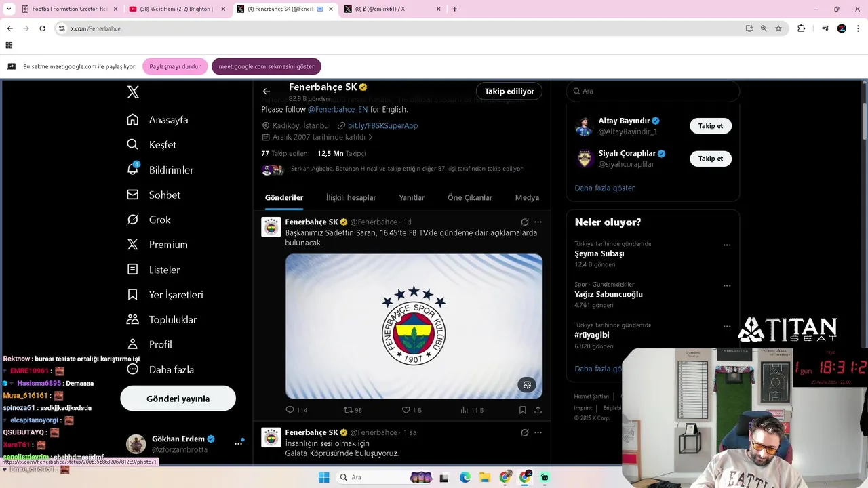Open Windows Start menu
This screenshot has width=868, height=488.
pos(323,477)
